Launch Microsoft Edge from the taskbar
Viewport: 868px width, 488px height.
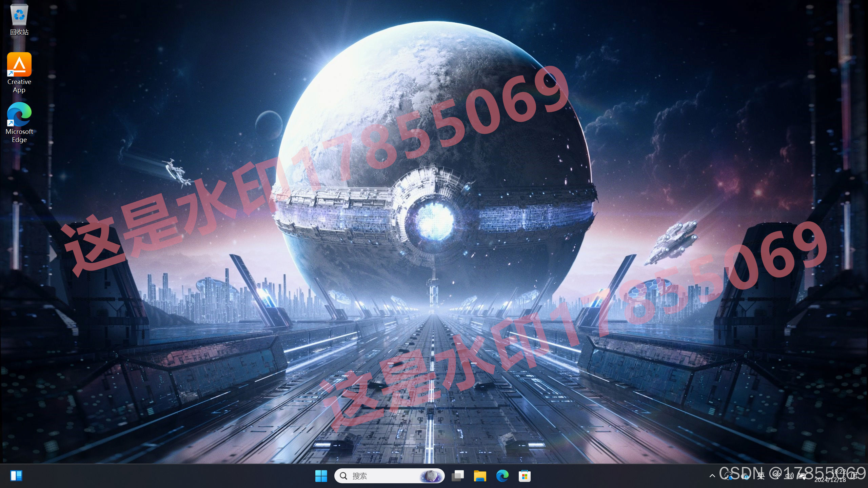[502, 476]
